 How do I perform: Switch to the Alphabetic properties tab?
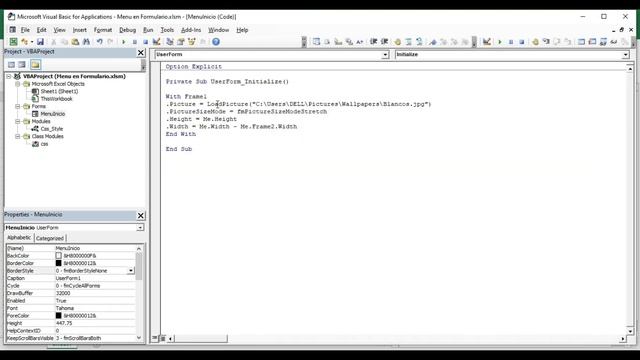19,238
